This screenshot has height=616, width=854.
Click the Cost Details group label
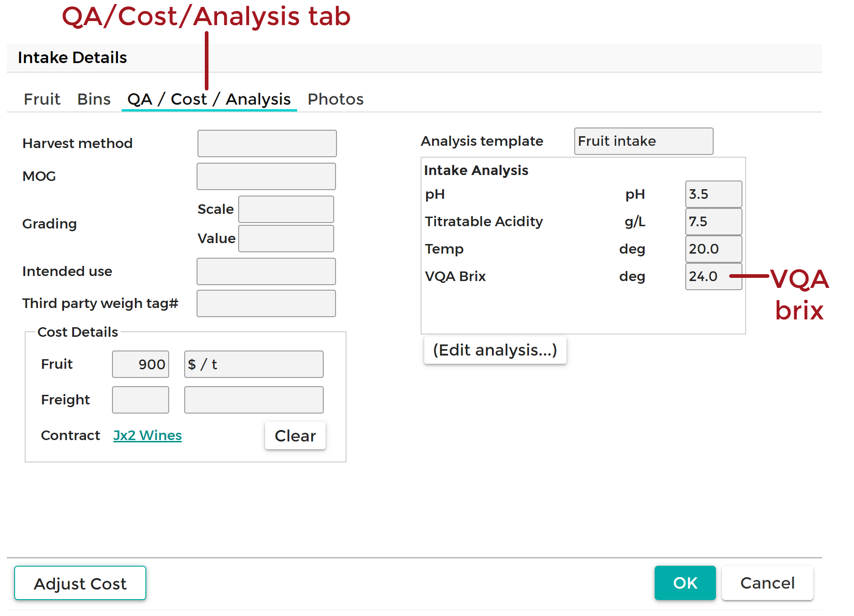pyautogui.click(x=78, y=332)
